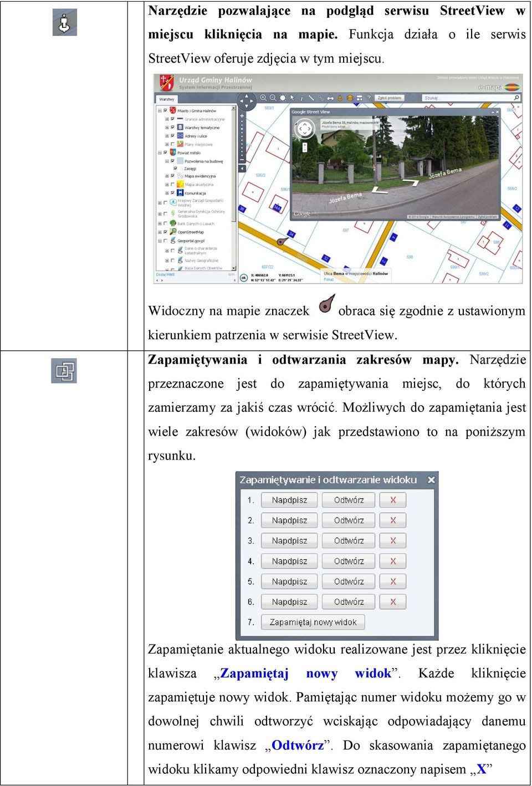
Task: Click the zoom-to-full-extent icon in map toolbar
Action: tap(283, 98)
